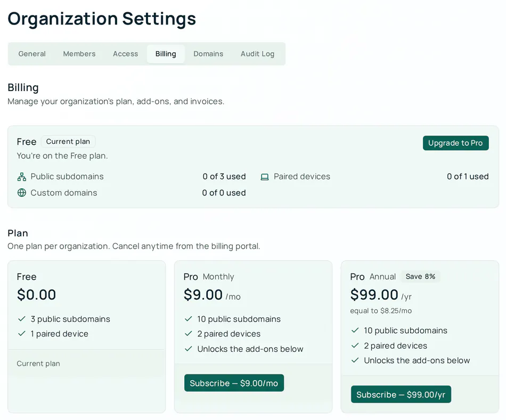Screen dimensions: 506x420
Task: Click checkmark beside '3 public subdomains'
Action: [22, 319]
